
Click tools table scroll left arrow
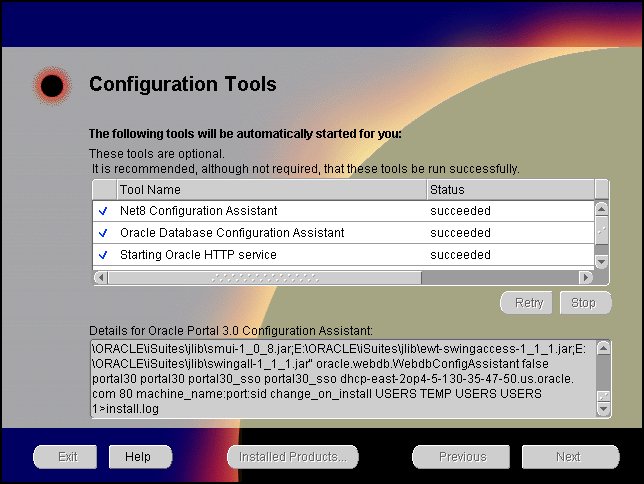(x=101, y=278)
